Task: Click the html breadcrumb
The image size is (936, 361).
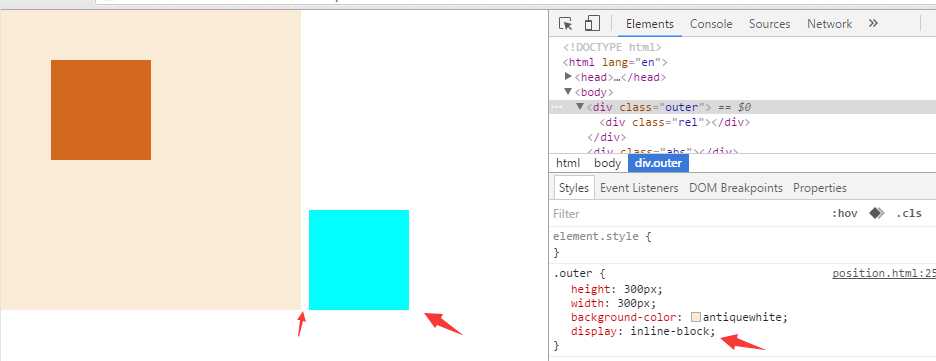Action: 567,163
